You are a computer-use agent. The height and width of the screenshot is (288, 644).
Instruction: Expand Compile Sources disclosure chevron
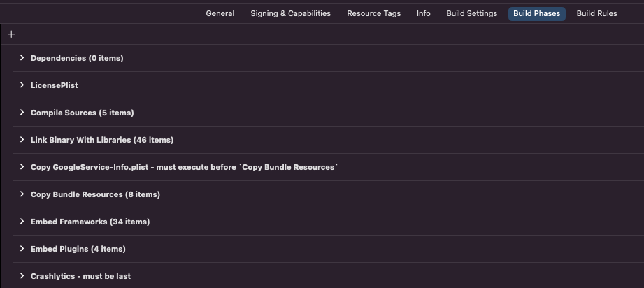tap(22, 112)
